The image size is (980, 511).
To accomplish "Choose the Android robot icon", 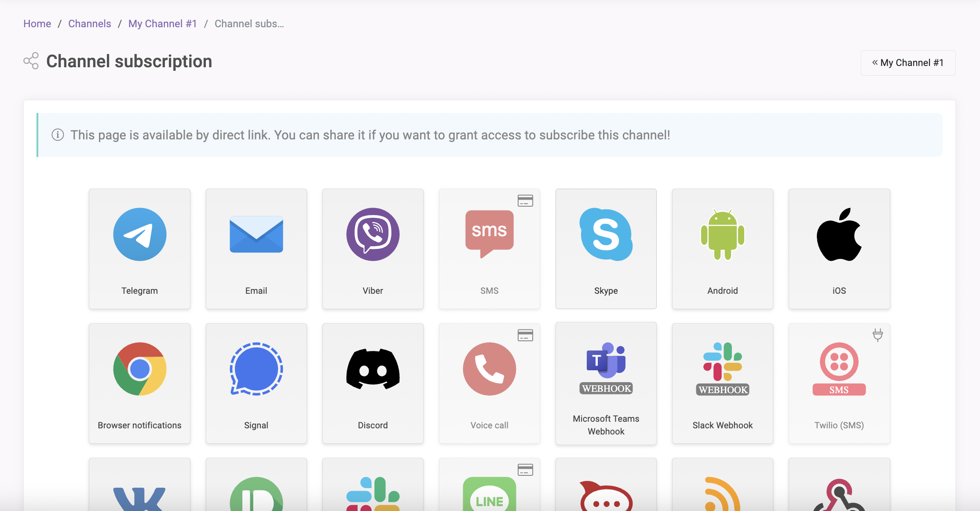I will click(x=722, y=234).
